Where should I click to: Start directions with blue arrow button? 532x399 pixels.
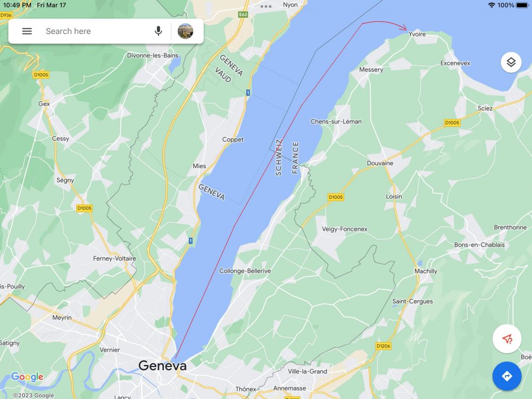pos(507,376)
